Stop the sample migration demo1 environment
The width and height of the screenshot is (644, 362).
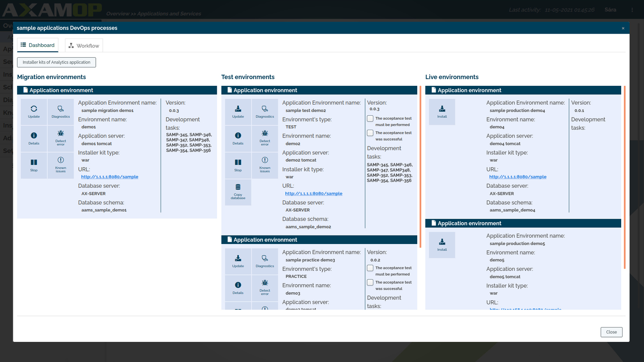[34, 165]
